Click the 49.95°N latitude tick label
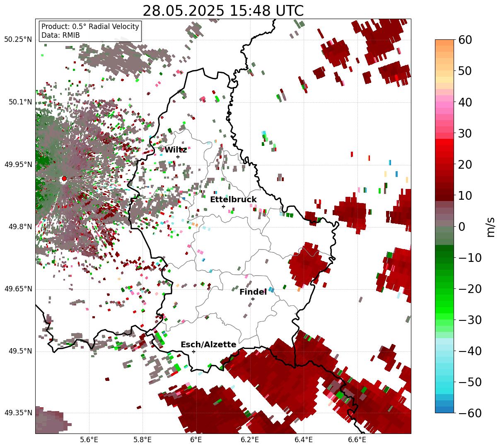The height and width of the screenshot is (448, 500). point(18,165)
